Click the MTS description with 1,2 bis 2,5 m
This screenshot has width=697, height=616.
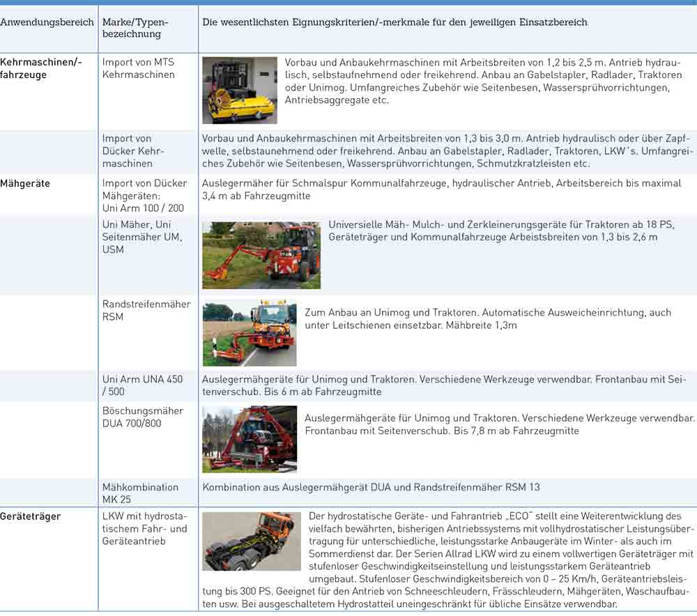[x=483, y=82]
